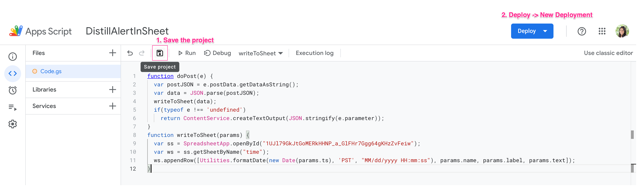The image size is (644, 193).
Task: Open the Deploy dropdown button
Action: (532, 31)
